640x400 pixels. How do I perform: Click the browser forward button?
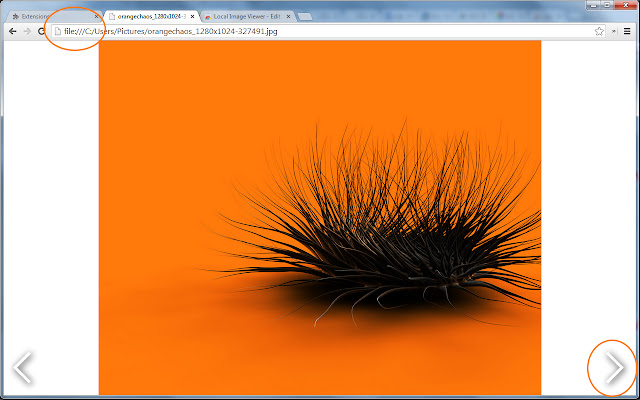coord(27,32)
